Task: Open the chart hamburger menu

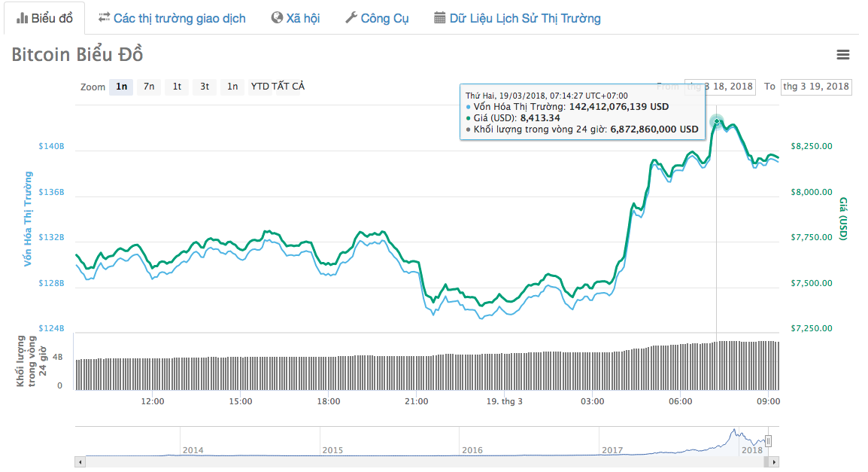Action: pos(842,54)
